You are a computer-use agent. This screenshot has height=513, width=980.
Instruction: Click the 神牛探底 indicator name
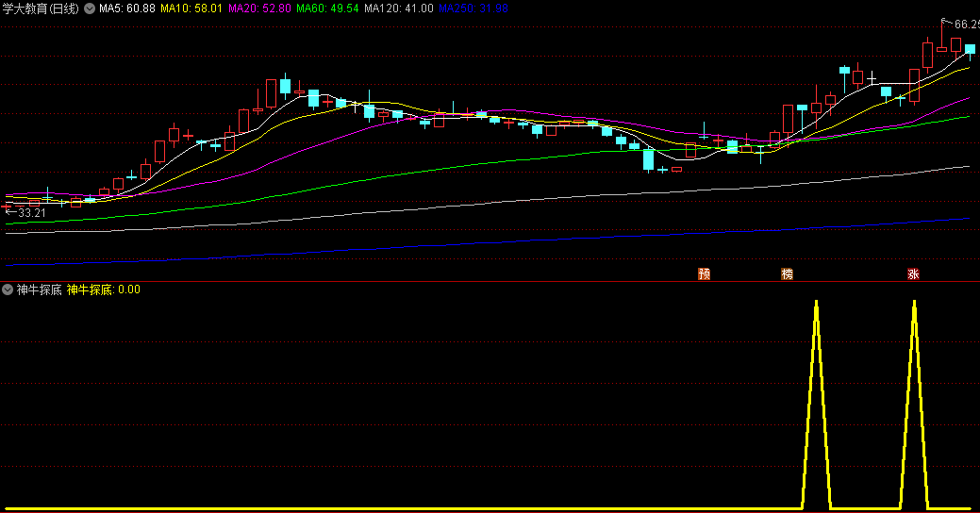point(39,290)
